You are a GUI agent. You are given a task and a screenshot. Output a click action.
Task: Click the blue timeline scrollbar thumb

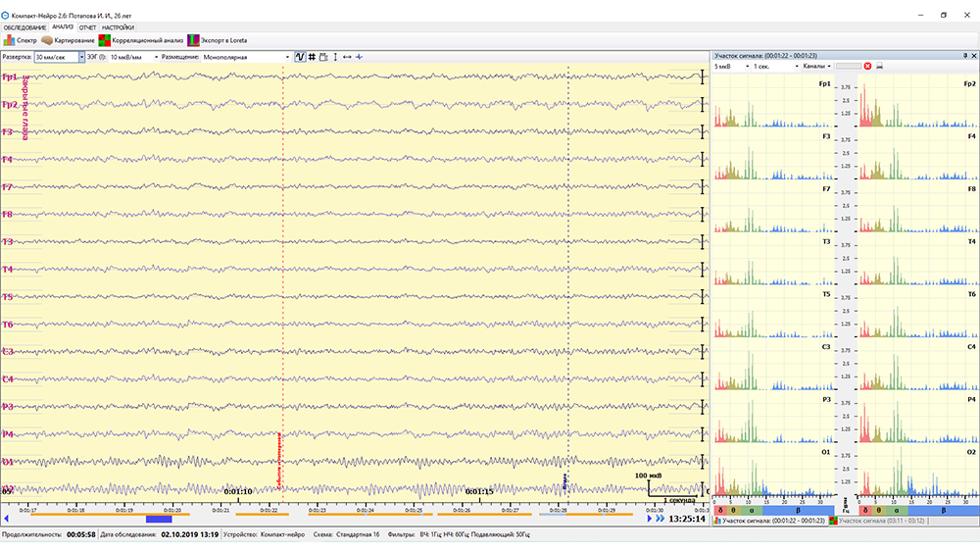[159, 520]
